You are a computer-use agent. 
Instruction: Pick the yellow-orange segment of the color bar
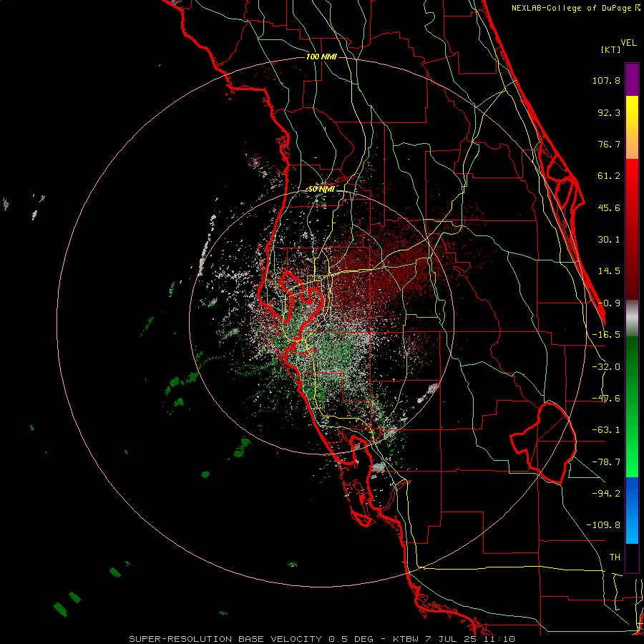[632, 127]
